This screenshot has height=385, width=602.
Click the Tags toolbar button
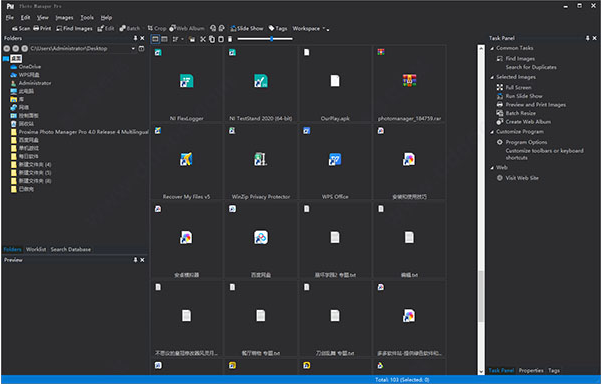pos(278,28)
